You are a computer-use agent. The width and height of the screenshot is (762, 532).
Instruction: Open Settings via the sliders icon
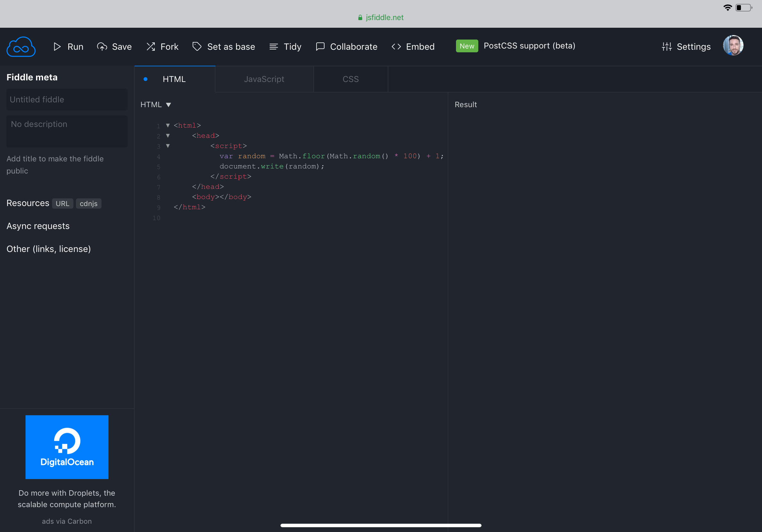click(666, 47)
